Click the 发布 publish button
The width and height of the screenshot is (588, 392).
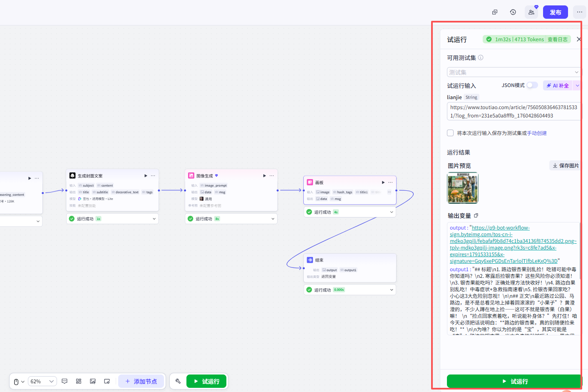(556, 12)
